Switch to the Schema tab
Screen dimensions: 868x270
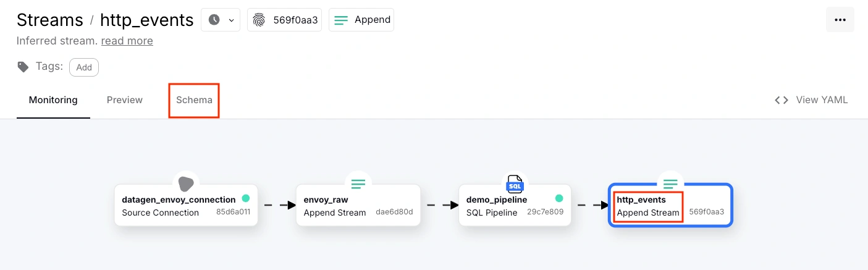click(194, 100)
